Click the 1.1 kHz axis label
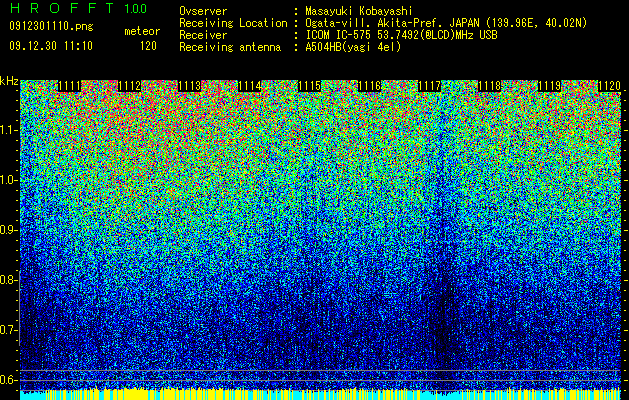The image size is (629, 400). point(8,130)
